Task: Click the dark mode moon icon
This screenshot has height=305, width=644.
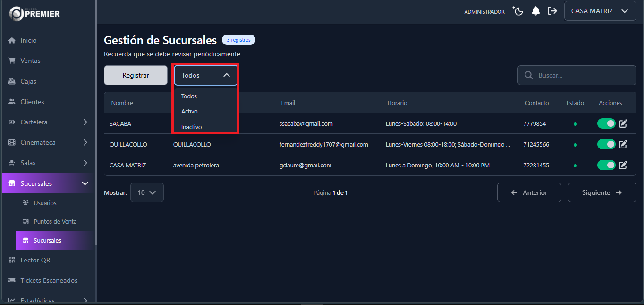Action: 518,11
